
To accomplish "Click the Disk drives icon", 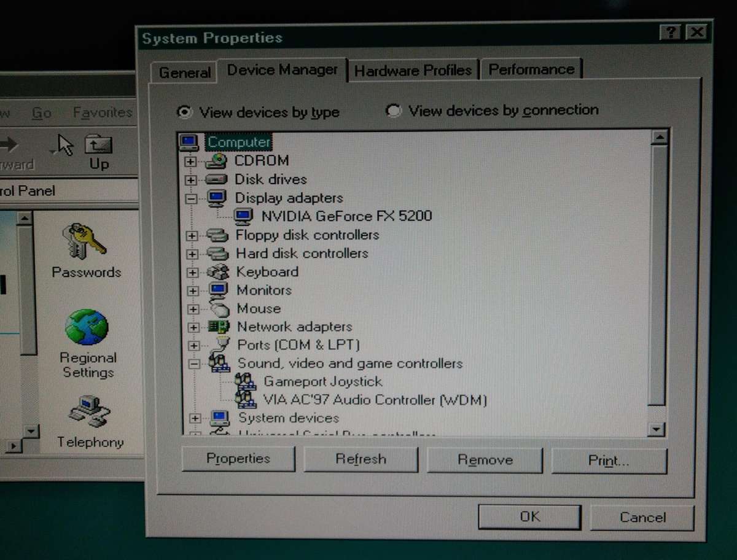I will click(x=216, y=179).
